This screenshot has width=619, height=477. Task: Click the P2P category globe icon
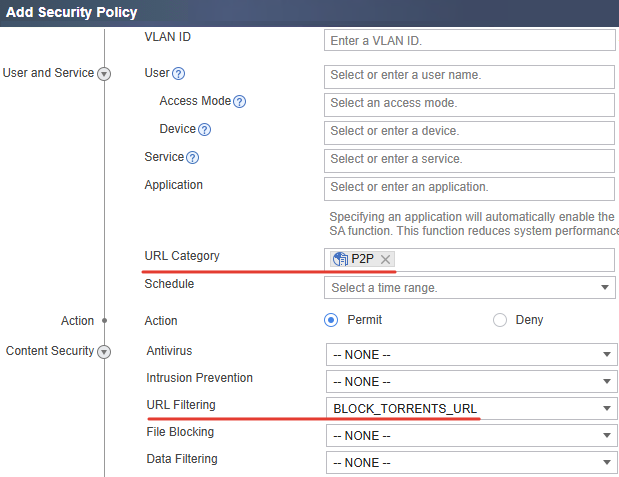pos(340,259)
